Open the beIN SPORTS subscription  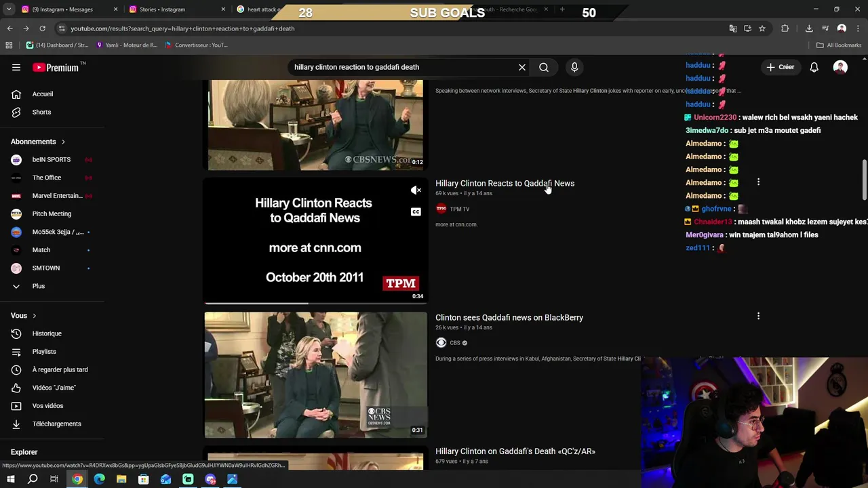pos(52,159)
